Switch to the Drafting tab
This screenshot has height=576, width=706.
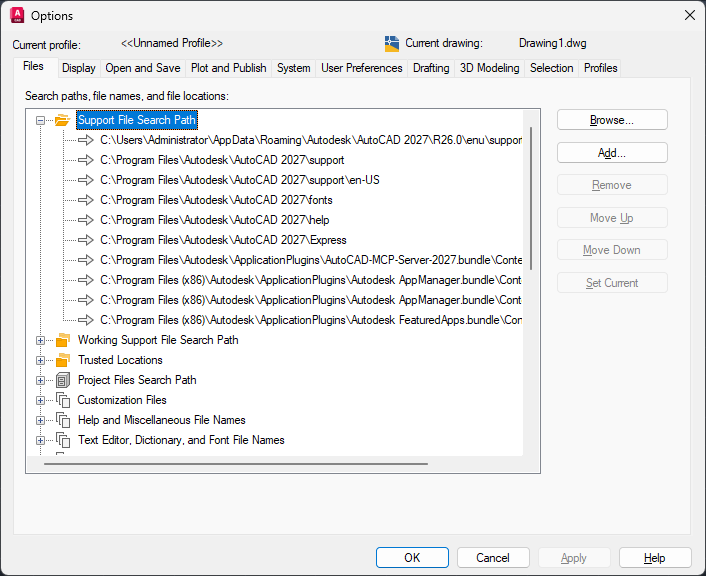(431, 68)
